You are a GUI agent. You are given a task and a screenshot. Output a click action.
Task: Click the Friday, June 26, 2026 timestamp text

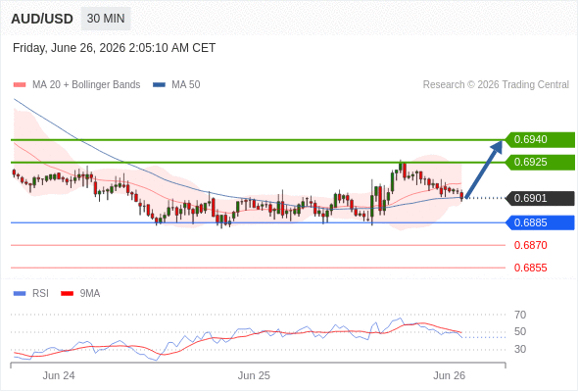coord(114,48)
